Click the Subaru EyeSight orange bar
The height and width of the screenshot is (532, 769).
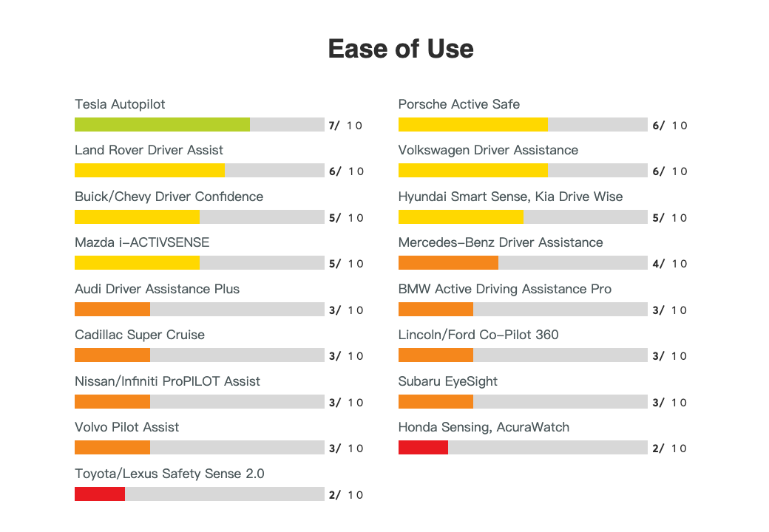[436, 401]
